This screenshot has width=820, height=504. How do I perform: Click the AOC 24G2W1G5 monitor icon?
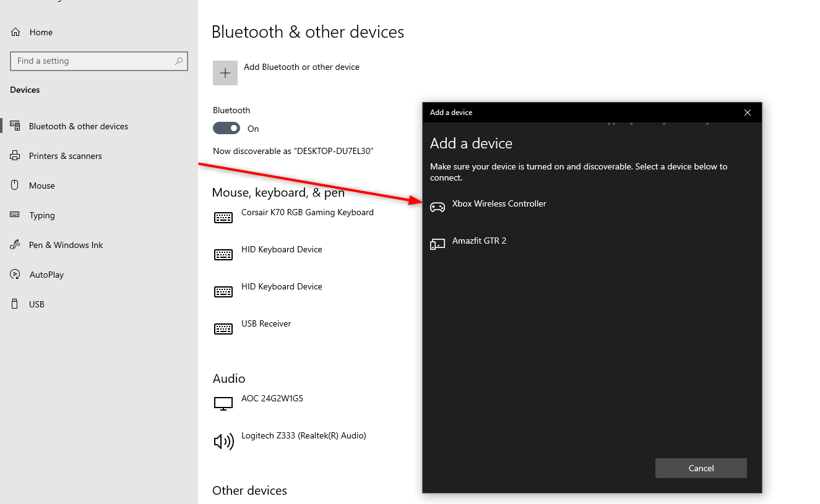[223, 404]
